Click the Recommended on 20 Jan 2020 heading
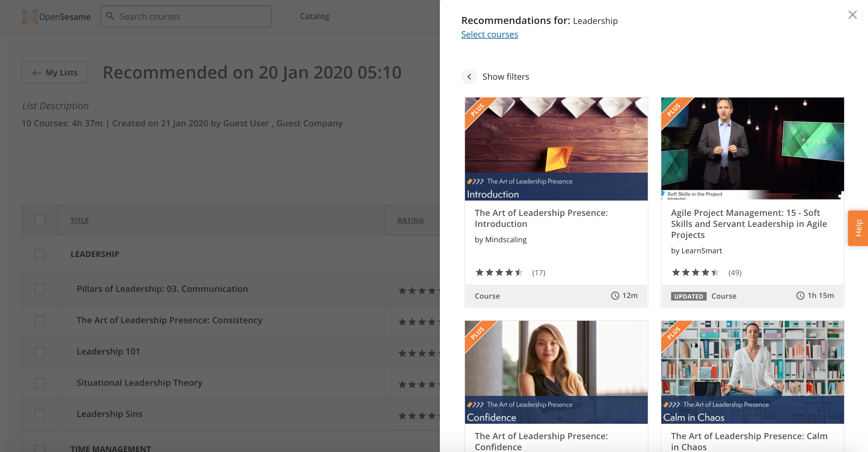This screenshot has width=868, height=452. point(252,72)
